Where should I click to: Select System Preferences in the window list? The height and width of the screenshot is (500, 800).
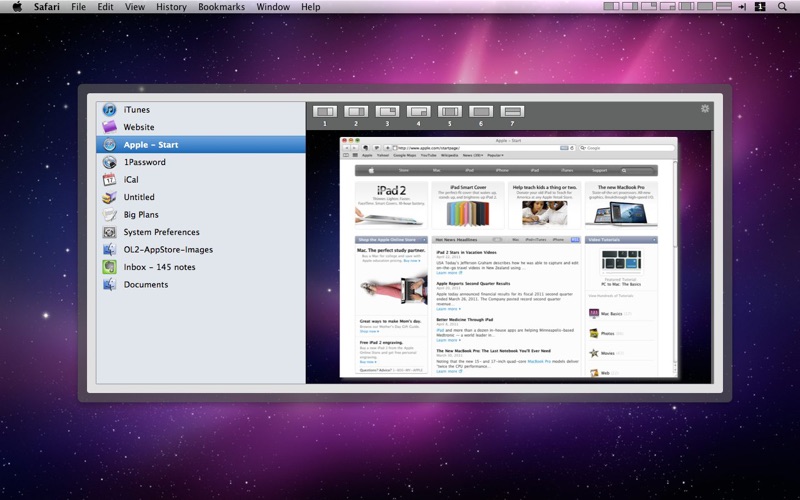pos(201,232)
